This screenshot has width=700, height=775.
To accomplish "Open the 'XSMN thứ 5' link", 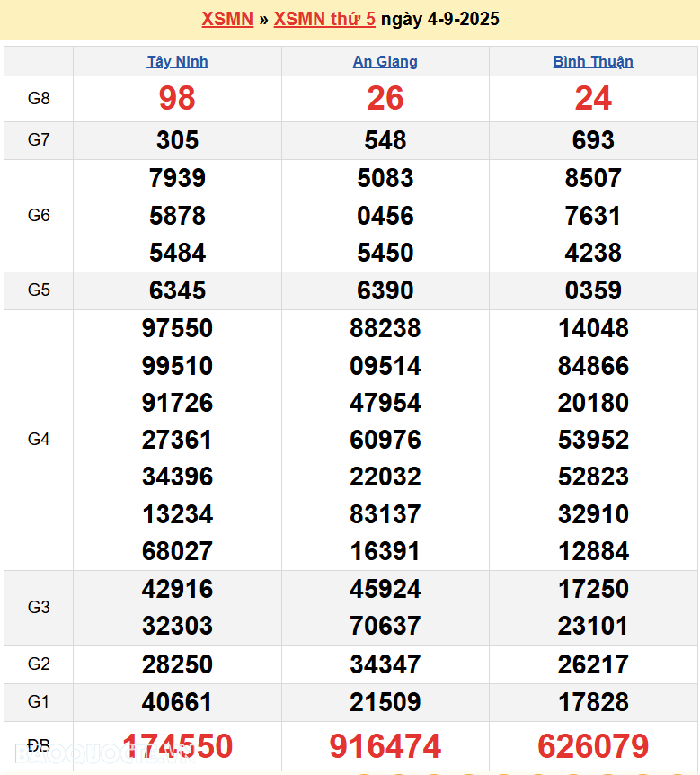I will (324, 19).
